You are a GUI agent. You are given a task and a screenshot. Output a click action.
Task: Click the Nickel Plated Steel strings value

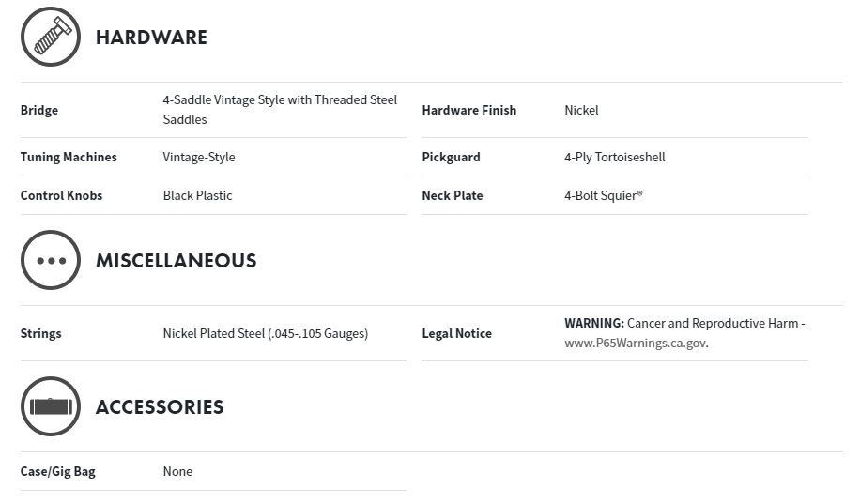pos(265,333)
